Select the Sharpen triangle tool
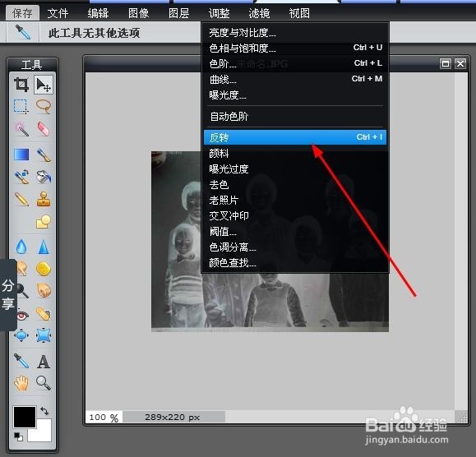 coord(44,247)
